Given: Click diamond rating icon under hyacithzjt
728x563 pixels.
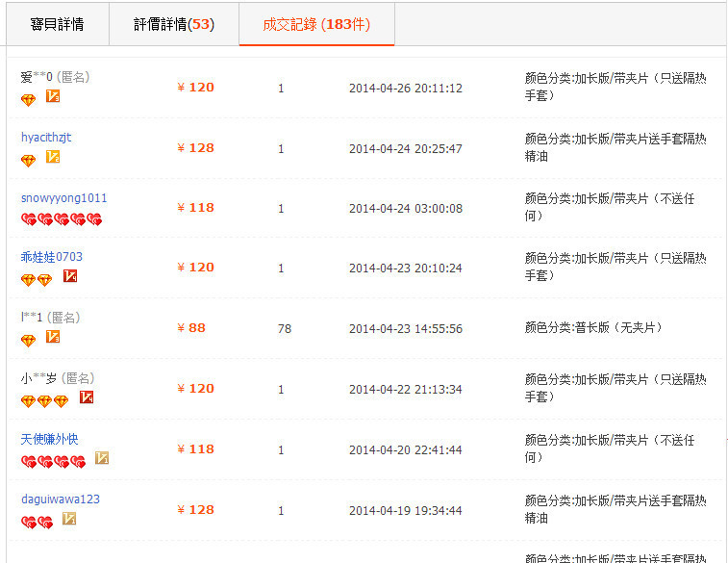Looking at the screenshot, I should click(x=28, y=161).
